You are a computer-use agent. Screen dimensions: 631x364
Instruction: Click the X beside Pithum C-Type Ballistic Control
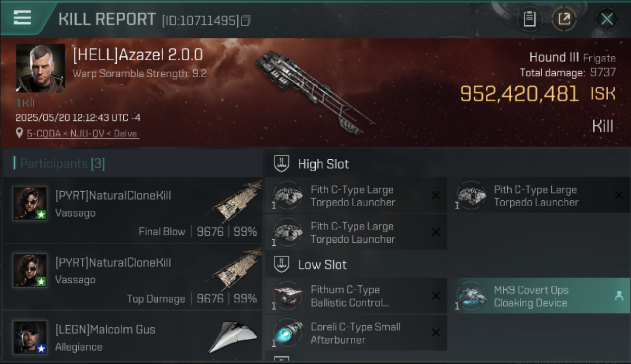436,296
